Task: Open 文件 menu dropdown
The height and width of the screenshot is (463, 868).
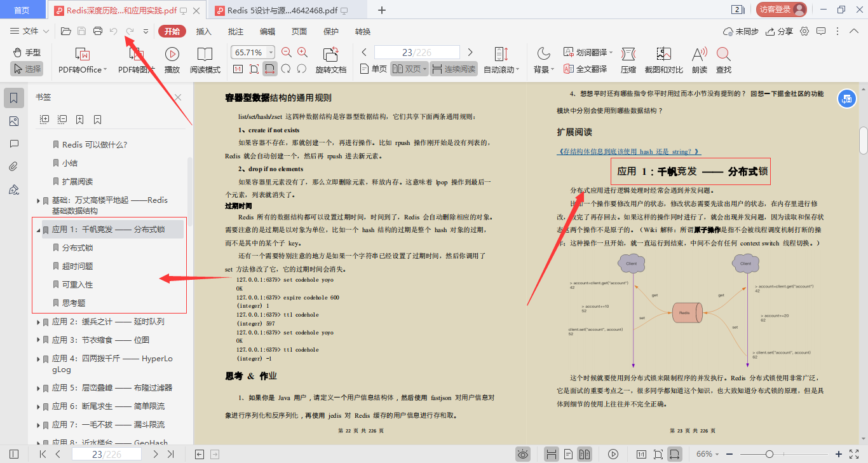Action: pyautogui.click(x=30, y=31)
